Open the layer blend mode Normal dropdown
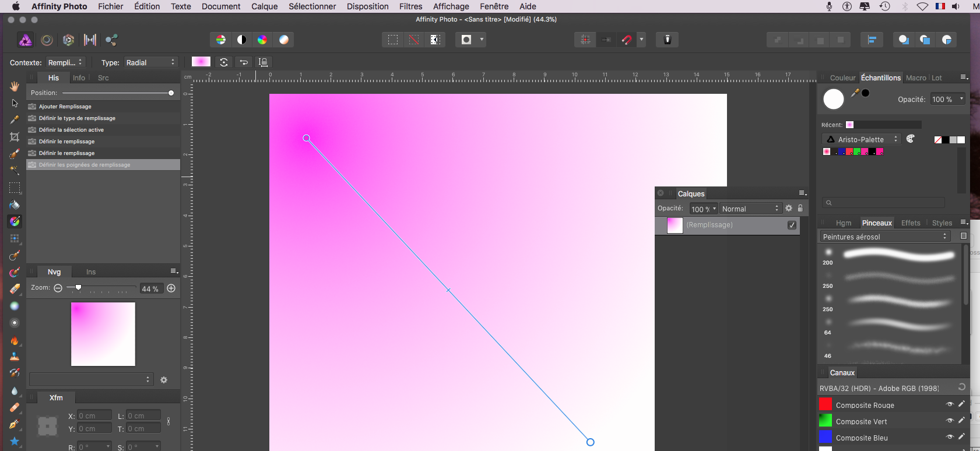This screenshot has width=980, height=451. (750, 209)
